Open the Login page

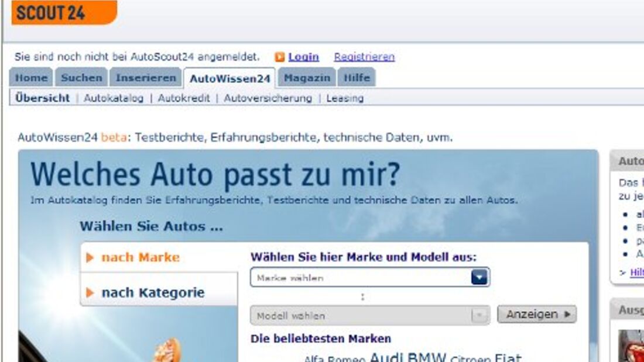click(304, 56)
